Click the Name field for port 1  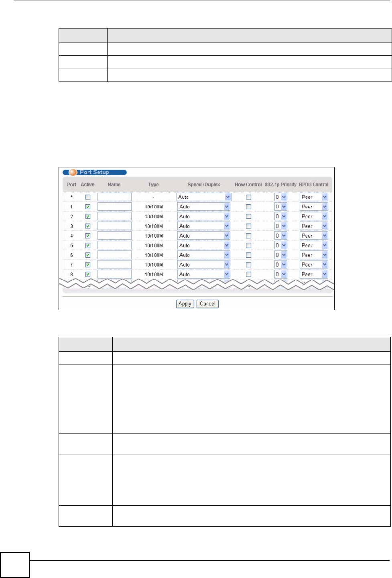pos(114,207)
